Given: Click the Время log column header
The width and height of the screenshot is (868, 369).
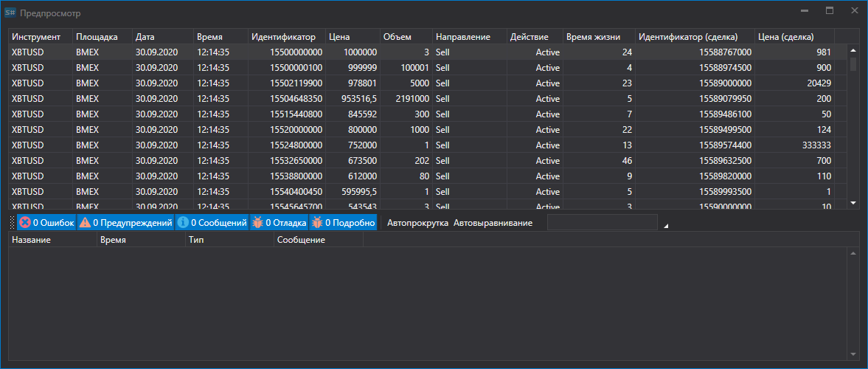Looking at the screenshot, I should pos(141,240).
